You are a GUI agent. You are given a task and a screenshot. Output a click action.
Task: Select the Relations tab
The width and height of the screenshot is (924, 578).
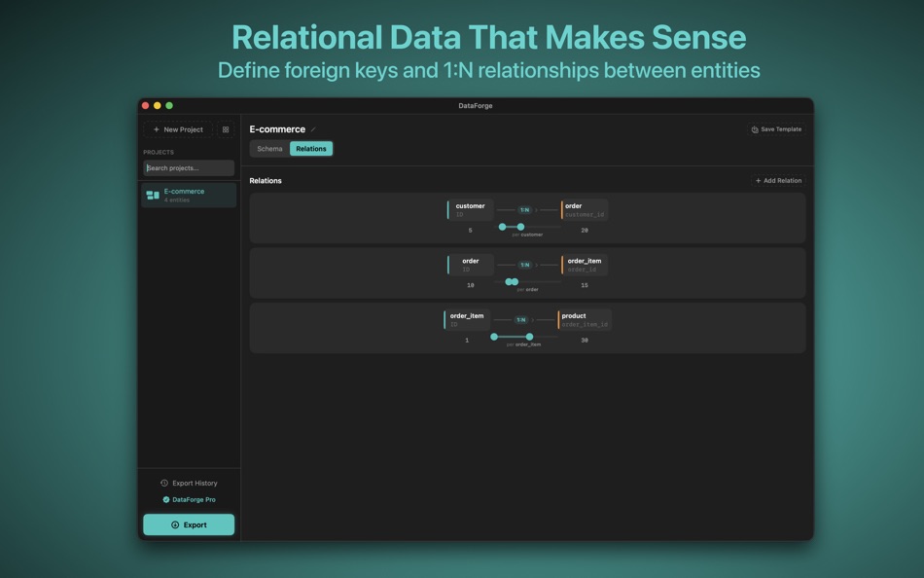(x=310, y=148)
